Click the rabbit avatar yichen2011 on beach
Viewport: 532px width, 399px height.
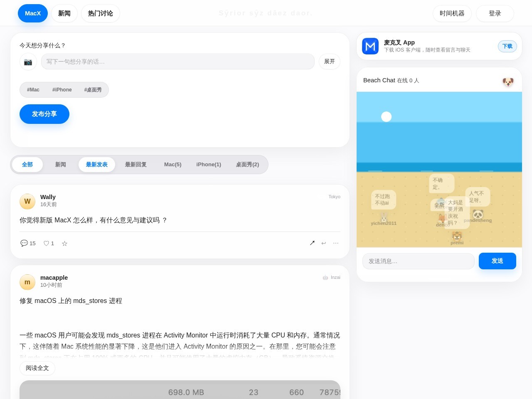pyautogui.click(x=384, y=217)
